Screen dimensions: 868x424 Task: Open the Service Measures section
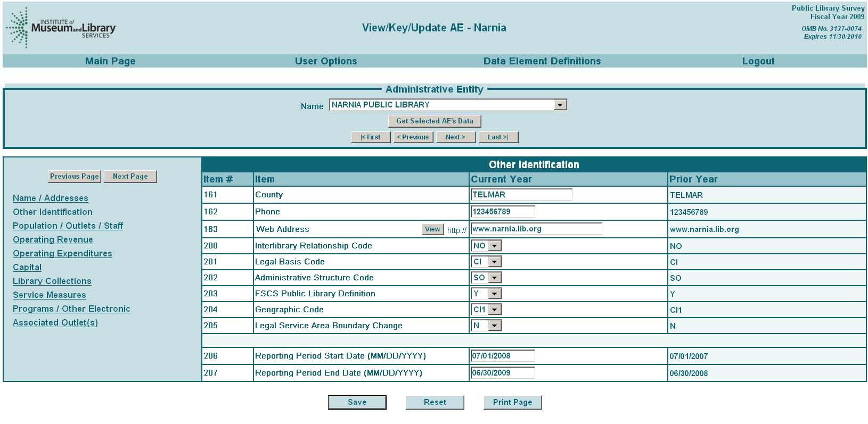click(50, 295)
